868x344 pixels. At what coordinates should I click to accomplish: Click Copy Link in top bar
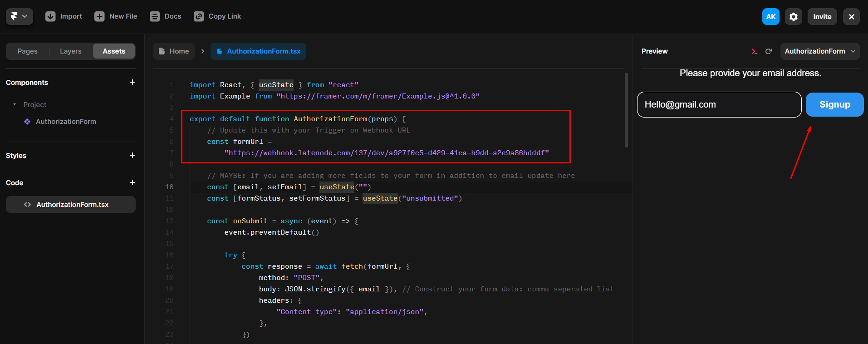(x=217, y=16)
